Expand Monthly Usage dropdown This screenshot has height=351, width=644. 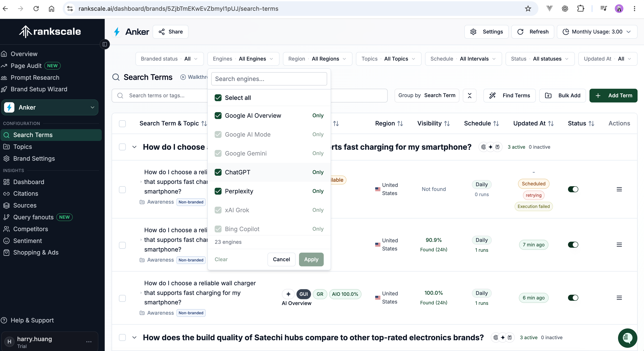coord(597,32)
